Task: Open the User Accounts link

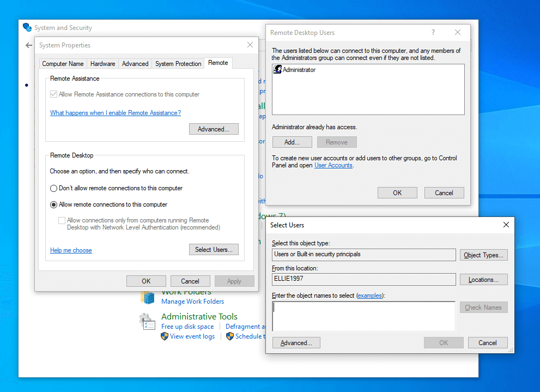Action: [x=333, y=165]
